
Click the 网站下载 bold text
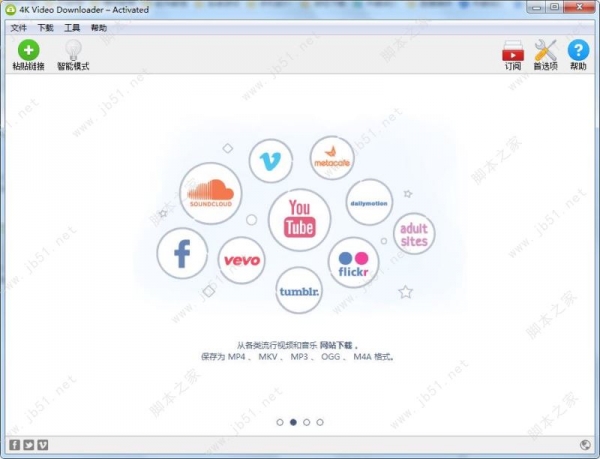pos(336,345)
